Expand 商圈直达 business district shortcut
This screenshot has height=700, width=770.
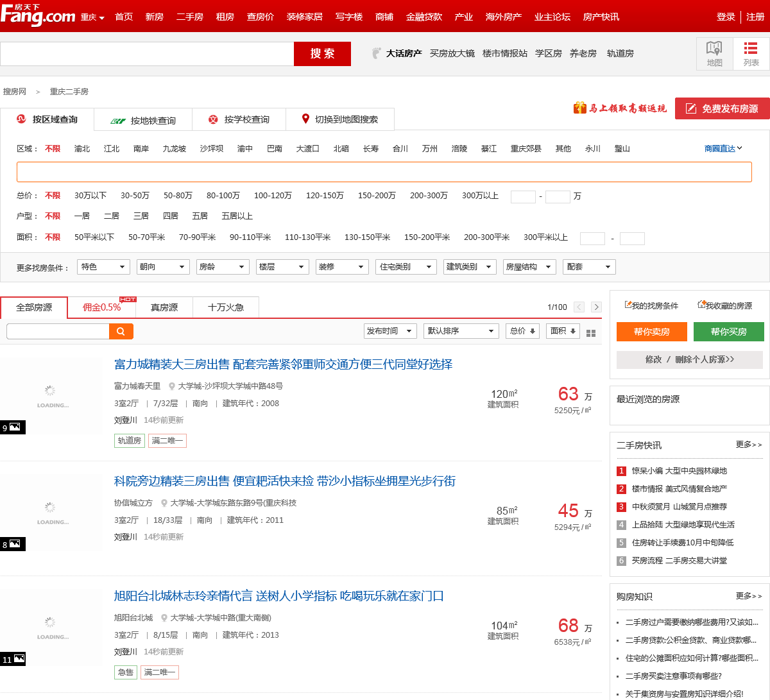tap(723, 148)
